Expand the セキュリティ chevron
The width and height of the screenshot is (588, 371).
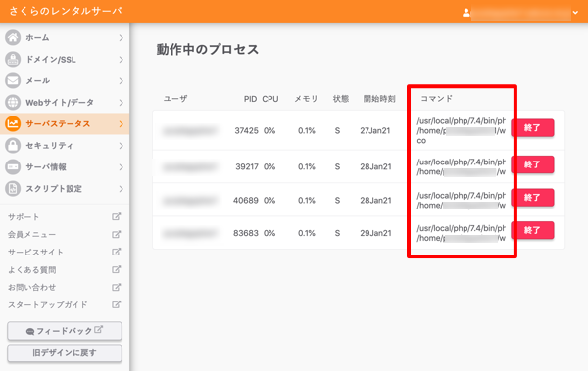coord(121,146)
